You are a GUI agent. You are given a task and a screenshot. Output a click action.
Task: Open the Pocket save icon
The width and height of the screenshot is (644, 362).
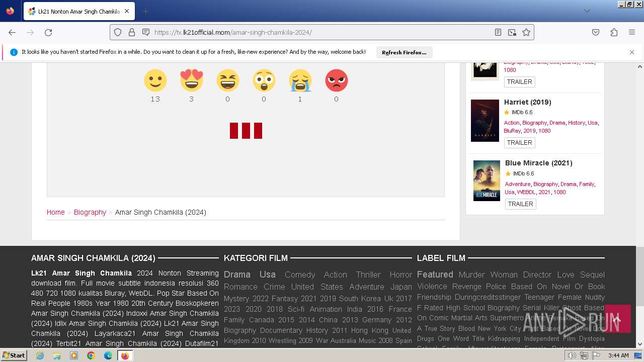[x=596, y=32]
